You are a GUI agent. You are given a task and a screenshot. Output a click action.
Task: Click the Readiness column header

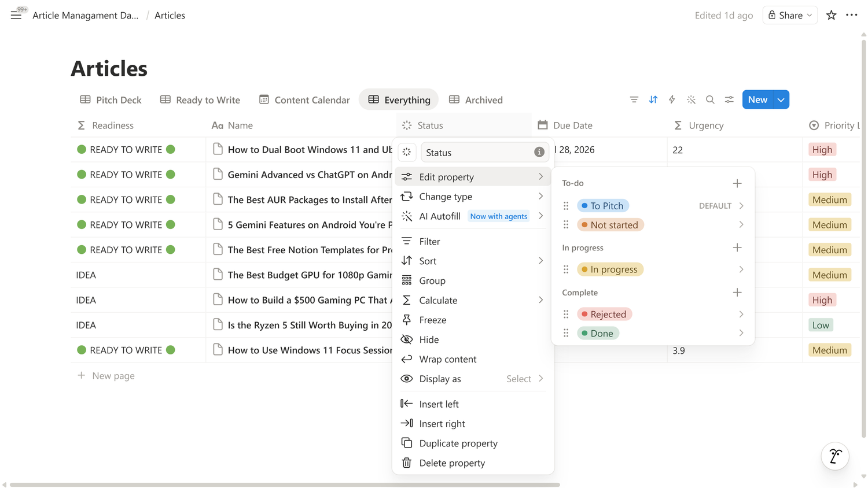point(138,125)
